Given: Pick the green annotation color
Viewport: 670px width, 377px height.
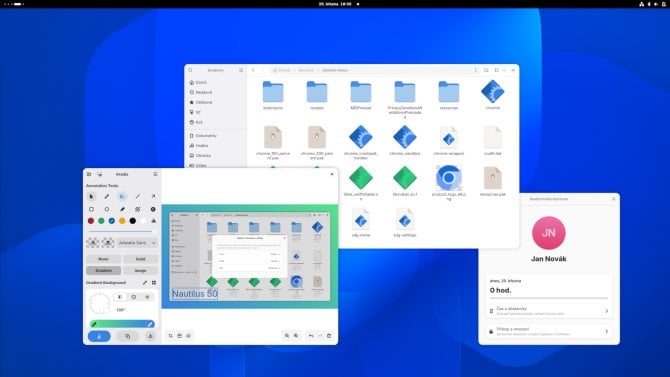Looking at the screenshot, I should [101, 221].
